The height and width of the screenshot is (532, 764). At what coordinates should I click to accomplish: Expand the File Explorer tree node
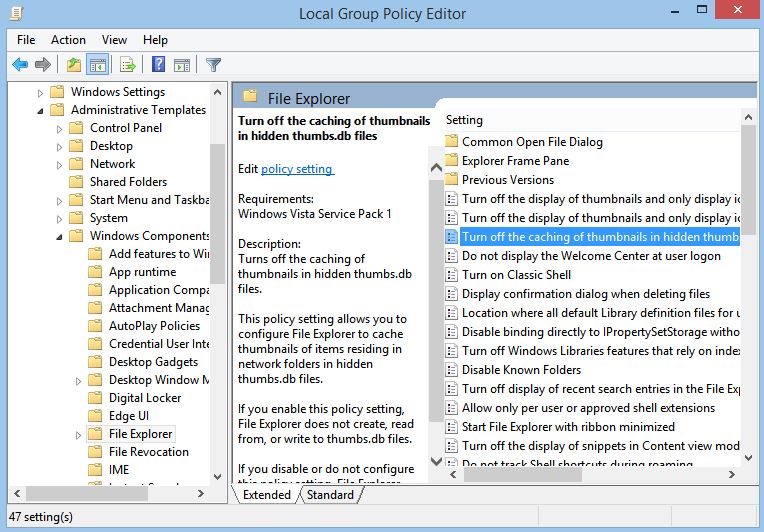(78, 435)
